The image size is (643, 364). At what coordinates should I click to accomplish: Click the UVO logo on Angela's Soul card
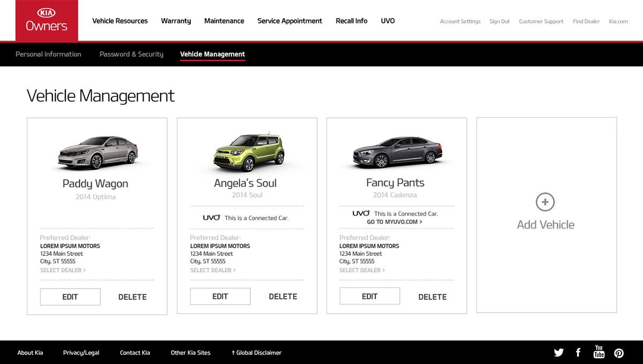212,217
